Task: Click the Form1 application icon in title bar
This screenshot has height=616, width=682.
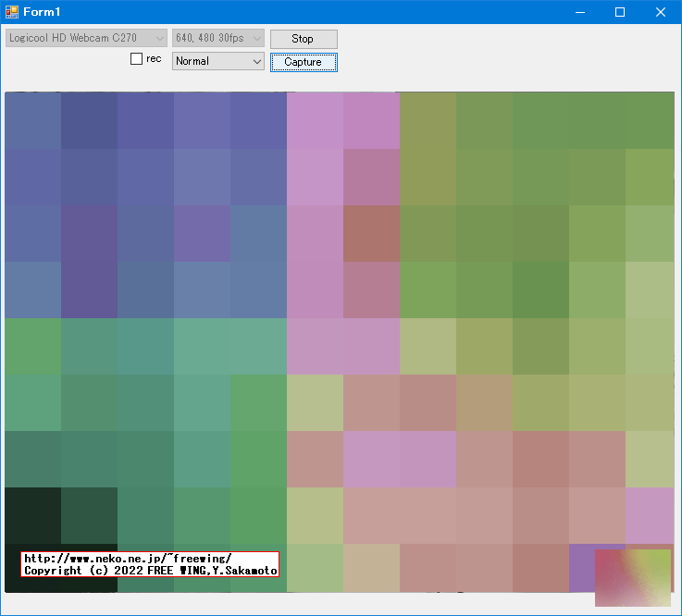Action: click(x=12, y=12)
